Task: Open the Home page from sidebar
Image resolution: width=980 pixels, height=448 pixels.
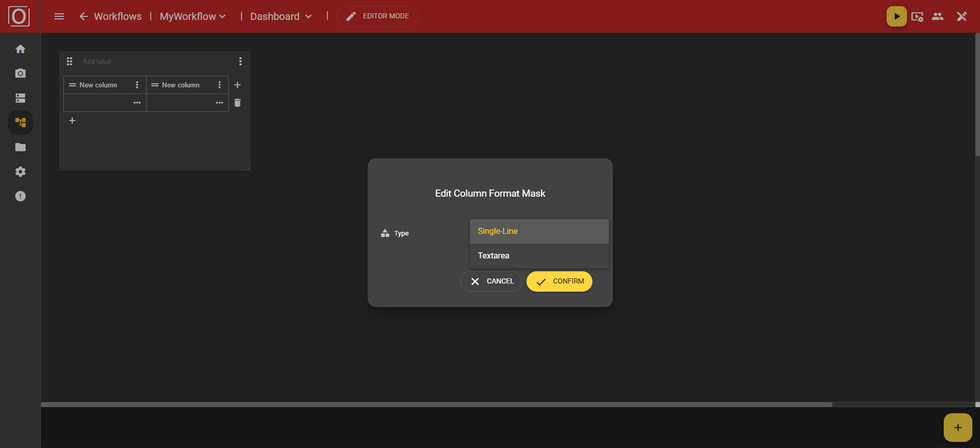Action: click(20, 49)
